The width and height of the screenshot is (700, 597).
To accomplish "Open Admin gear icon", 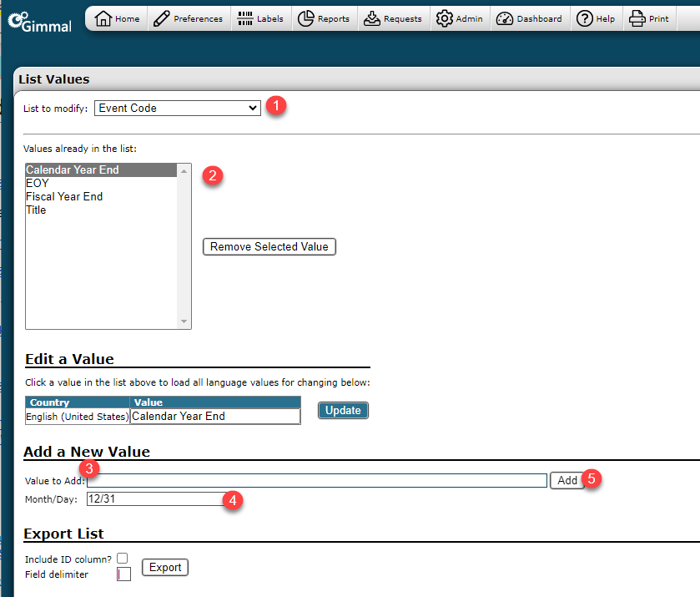I will click(x=445, y=18).
